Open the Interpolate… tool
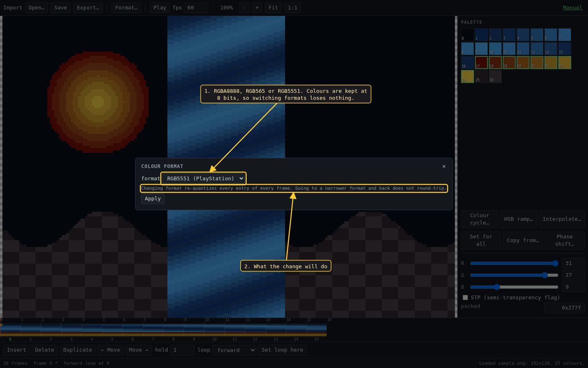Viewport: 588px width, 368px height. click(562, 219)
